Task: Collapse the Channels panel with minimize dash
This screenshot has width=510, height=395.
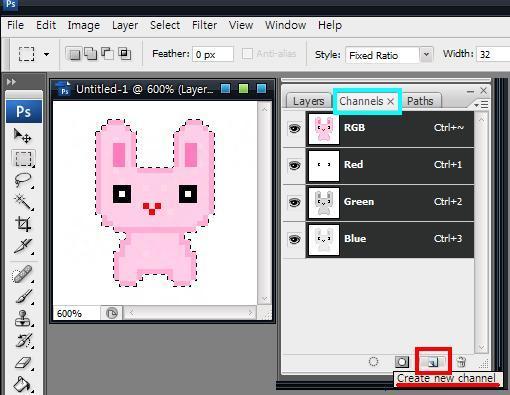Action: point(470,91)
